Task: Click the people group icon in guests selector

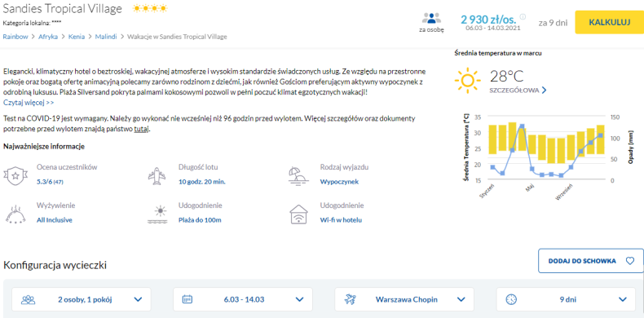Action: 28,299
